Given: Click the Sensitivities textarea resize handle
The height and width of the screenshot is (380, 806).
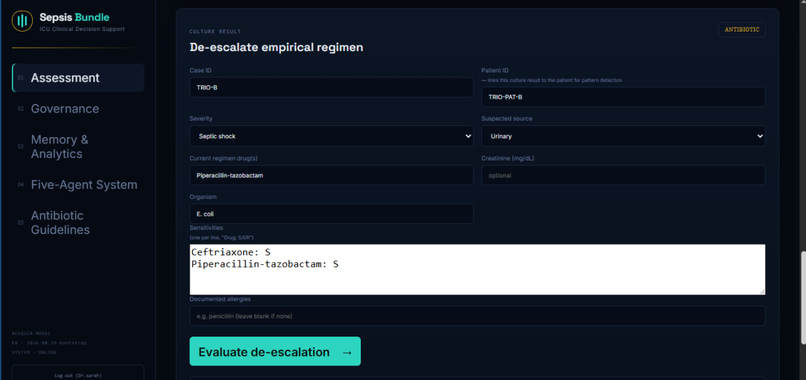Looking at the screenshot, I should (762, 292).
